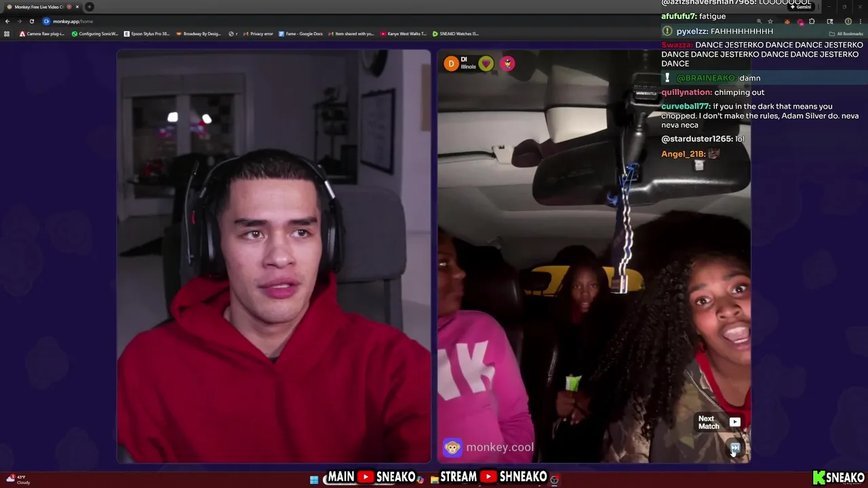The image size is (868, 488).
Task: Click chat username afufufu7
Action: pos(679,16)
